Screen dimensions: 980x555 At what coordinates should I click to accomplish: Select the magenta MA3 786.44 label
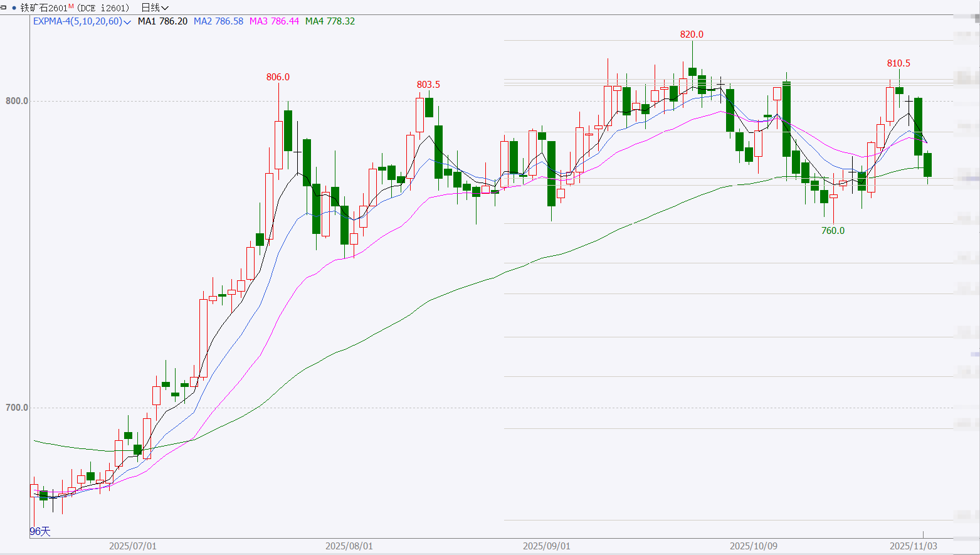click(274, 21)
